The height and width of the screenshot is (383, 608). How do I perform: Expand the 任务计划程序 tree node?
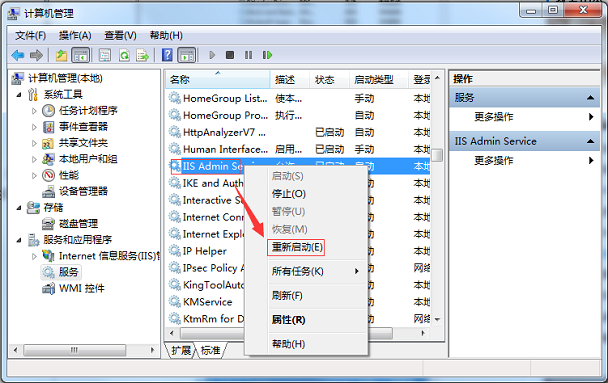pos(34,111)
